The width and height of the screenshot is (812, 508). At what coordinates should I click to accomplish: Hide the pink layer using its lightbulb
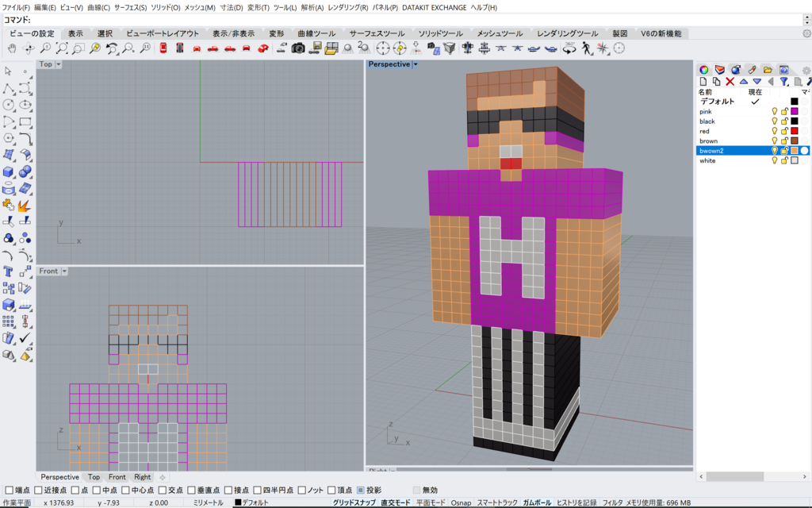tap(775, 111)
